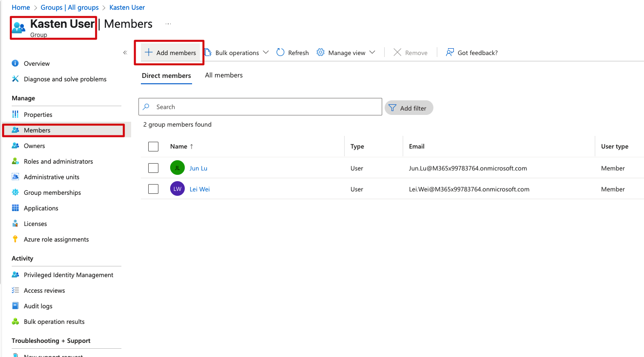Click the Diagnose and solve problems wrench icon
The image size is (644, 357).
tap(15, 79)
